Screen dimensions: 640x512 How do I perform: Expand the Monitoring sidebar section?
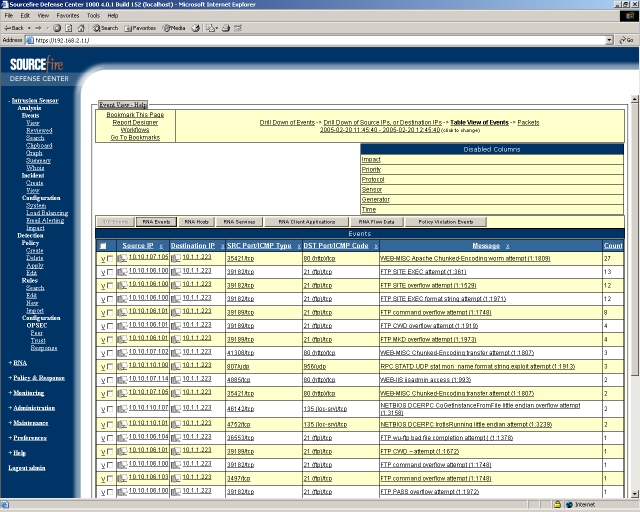[x=27, y=393]
